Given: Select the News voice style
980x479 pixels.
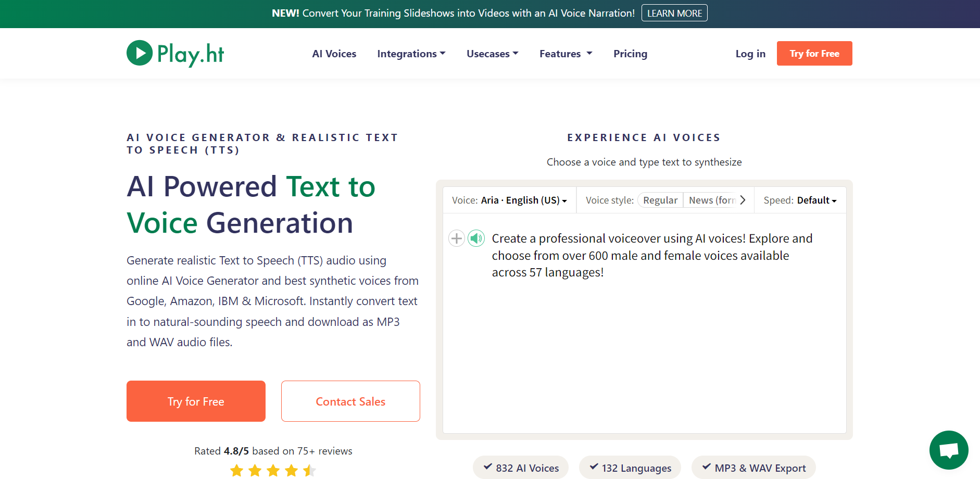Looking at the screenshot, I should pyautogui.click(x=711, y=200).
